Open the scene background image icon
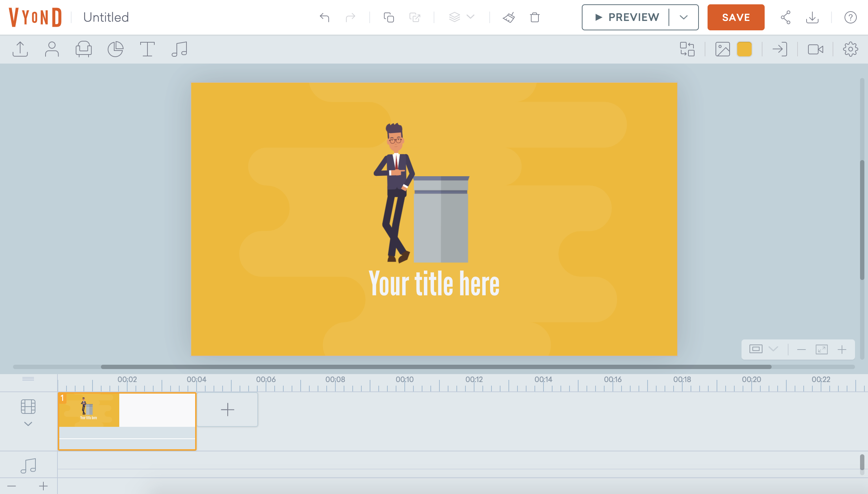 [x=722, y=49]
